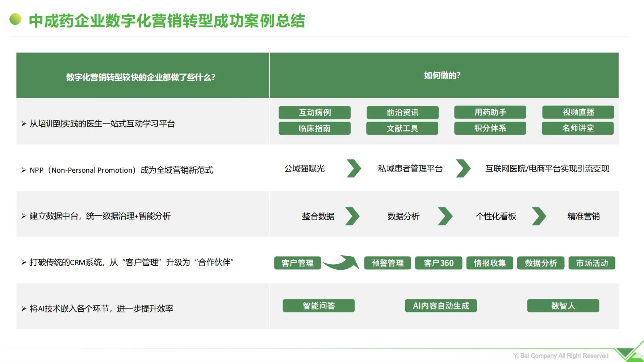Image resolution: width=644 pixels, height=362 pixels.
Task: Select the row 从培训到实践的医生一站式互动学习平台
Action: click(103, 124)
